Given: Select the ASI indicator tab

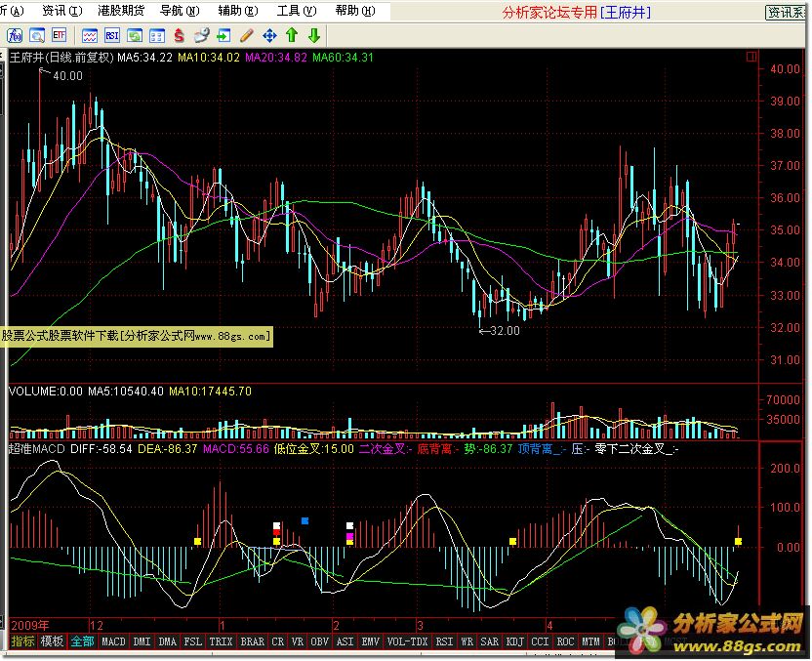Looking at the screenshot, I should (x=345, y=641).
